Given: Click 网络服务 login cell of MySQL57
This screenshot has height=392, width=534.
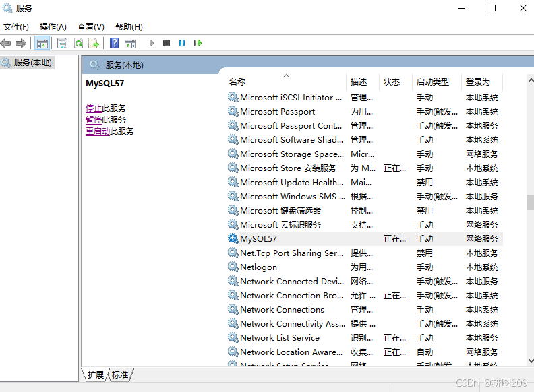Looking at the screenshot, I should (x=482, y=239).
